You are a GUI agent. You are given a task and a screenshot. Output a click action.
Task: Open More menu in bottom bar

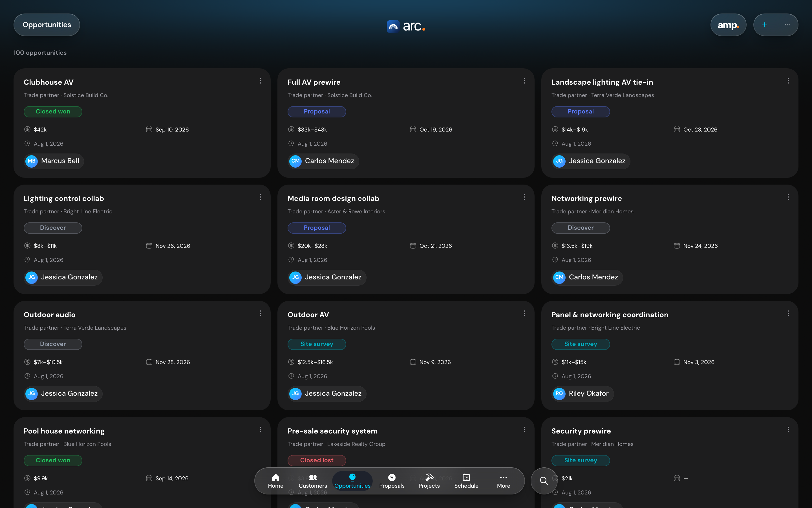tap(503, 481)
